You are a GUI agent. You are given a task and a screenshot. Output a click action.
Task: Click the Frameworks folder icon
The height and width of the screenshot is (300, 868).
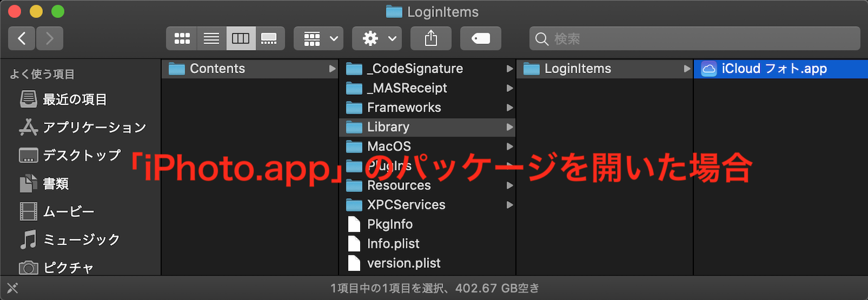(354, 108)
